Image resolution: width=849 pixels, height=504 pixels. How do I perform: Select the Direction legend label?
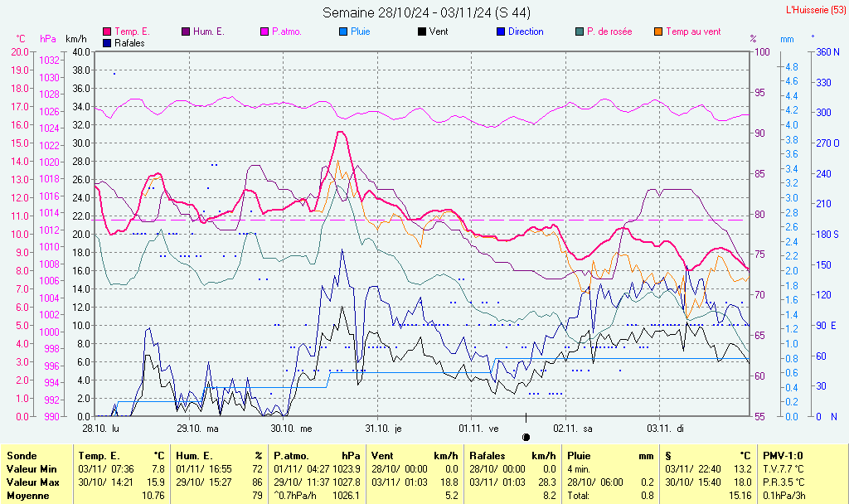526,32
